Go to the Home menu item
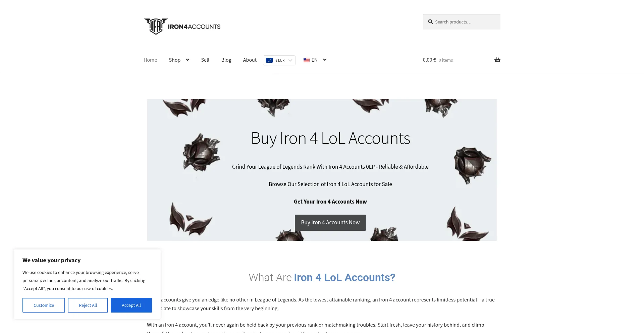Viewport: 644px width, 333px height. coord(150,60)
